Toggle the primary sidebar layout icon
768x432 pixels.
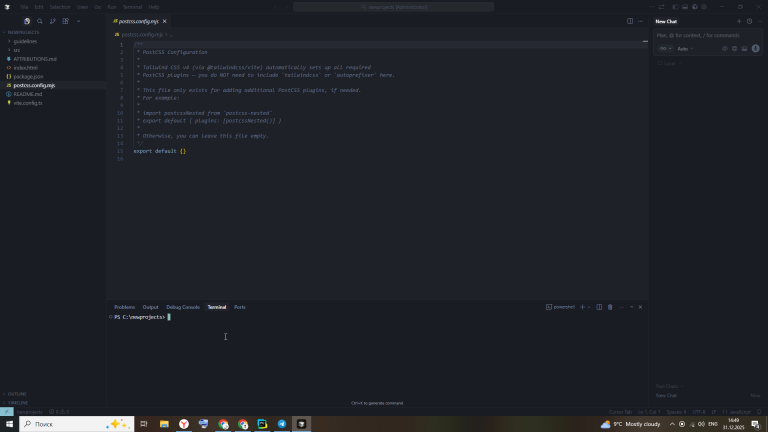click(x=675, y=7)
